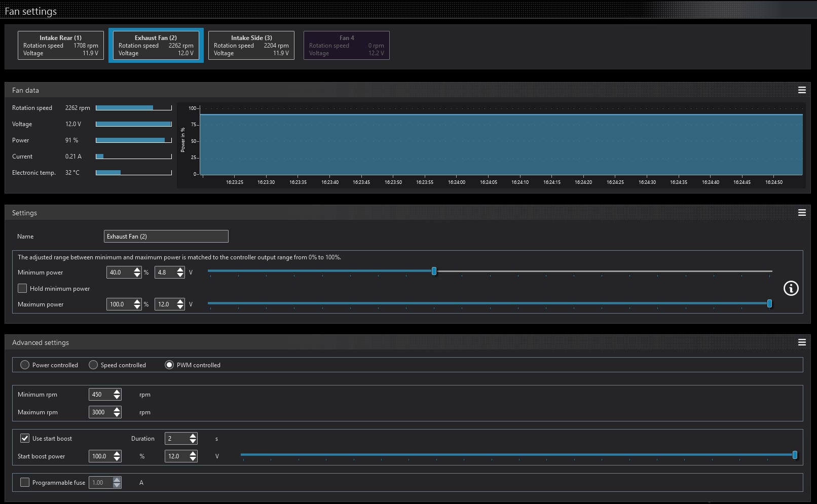Choose the Speed controlled radio button
817x504 pixels.
pos(93,365)
